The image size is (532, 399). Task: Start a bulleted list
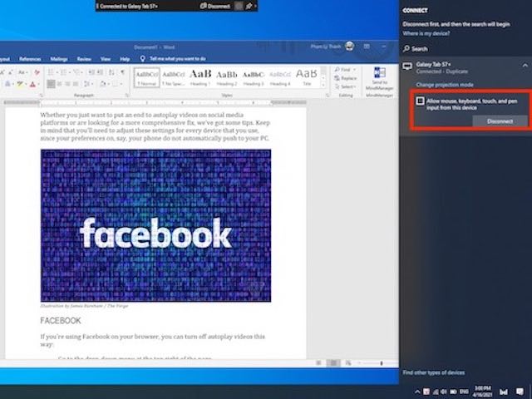point(51,72)
